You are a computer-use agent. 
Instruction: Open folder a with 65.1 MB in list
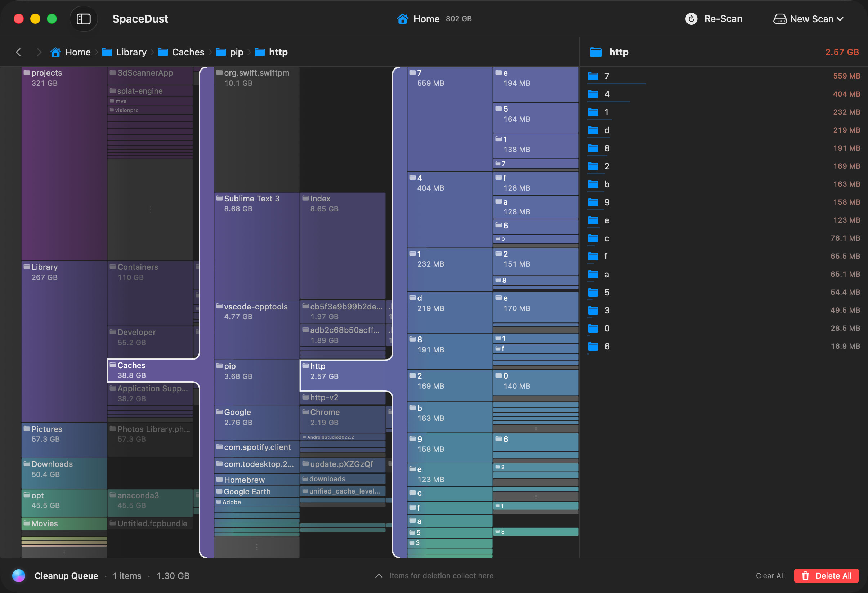click(x=724, y=274)
